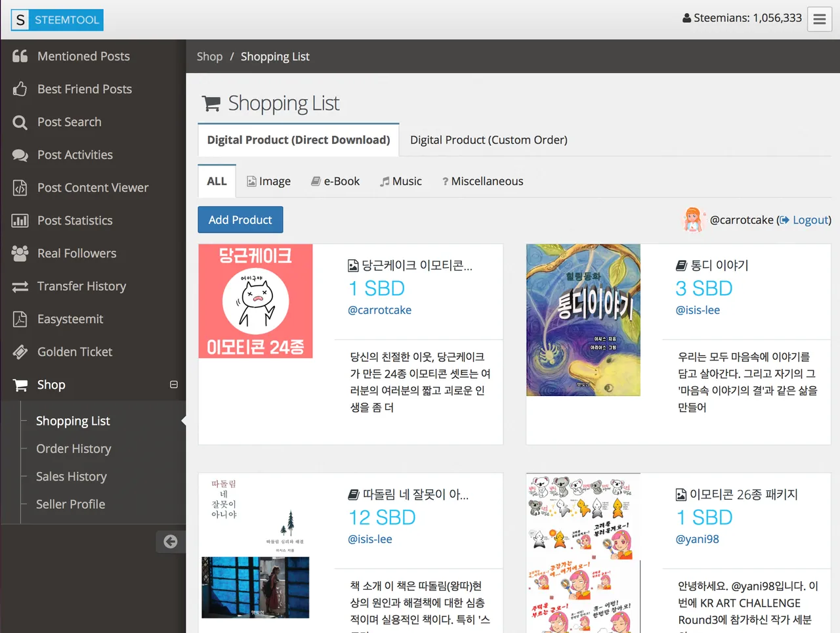840x633 pixels.
Task: Select the Post Statistics bar chart icon
Action: click(x=20, y=220)
